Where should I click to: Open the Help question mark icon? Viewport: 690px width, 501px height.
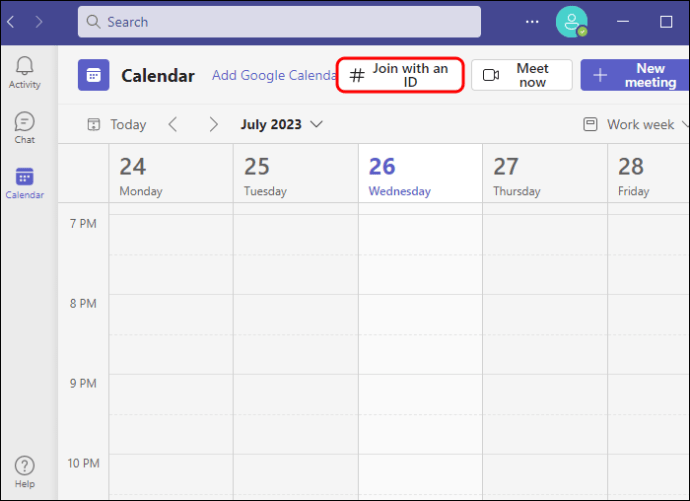tap(24, 471)
